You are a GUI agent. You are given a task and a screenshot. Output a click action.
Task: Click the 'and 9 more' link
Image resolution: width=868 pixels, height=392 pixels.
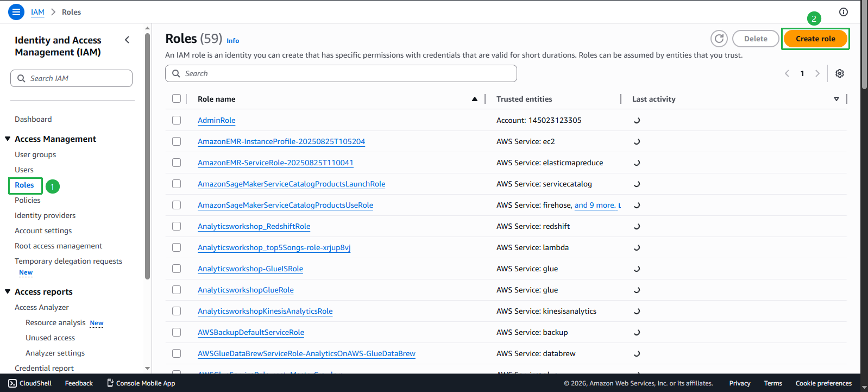[x=595, y=205]
